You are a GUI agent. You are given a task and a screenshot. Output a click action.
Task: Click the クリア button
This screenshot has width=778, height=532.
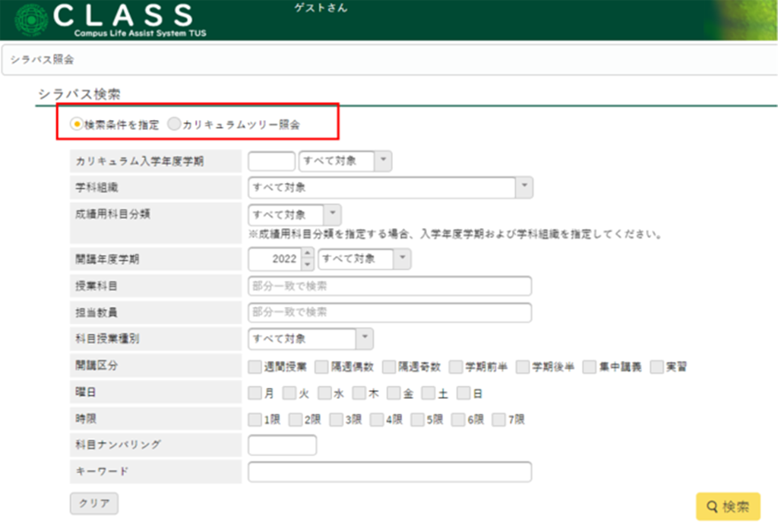[x=94, y=503]
